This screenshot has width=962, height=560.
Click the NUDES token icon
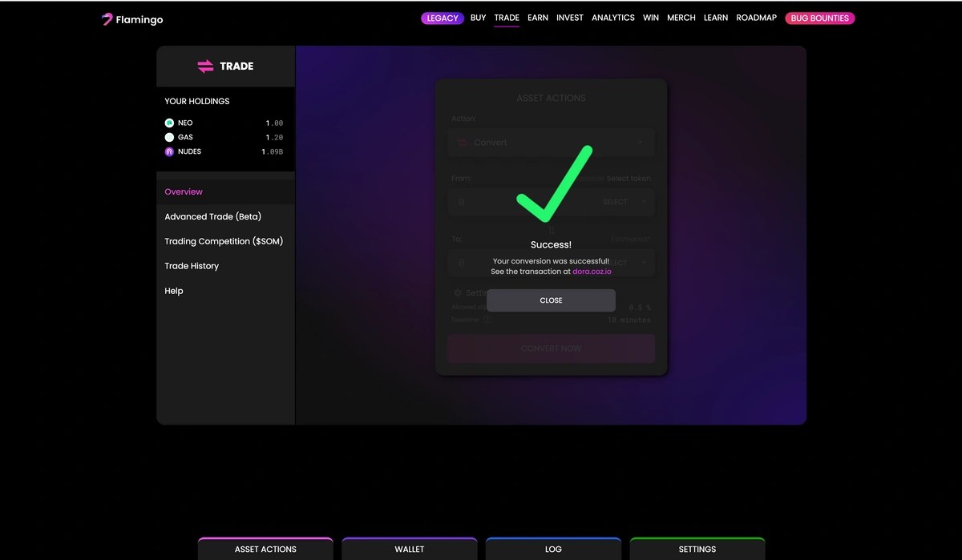click(x=169, y=151)
